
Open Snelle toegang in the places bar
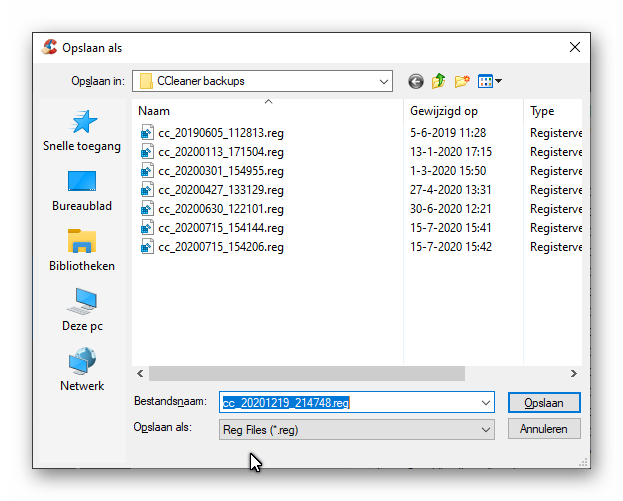pos(82,131)
